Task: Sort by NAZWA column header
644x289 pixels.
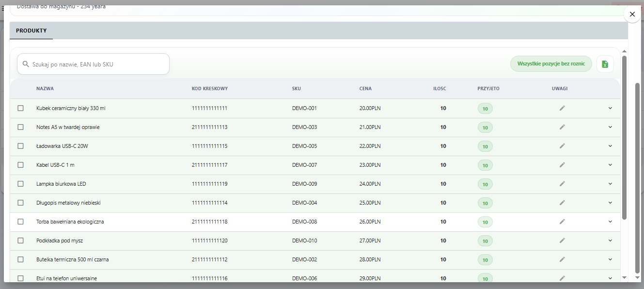Action: tap(45, 89)
